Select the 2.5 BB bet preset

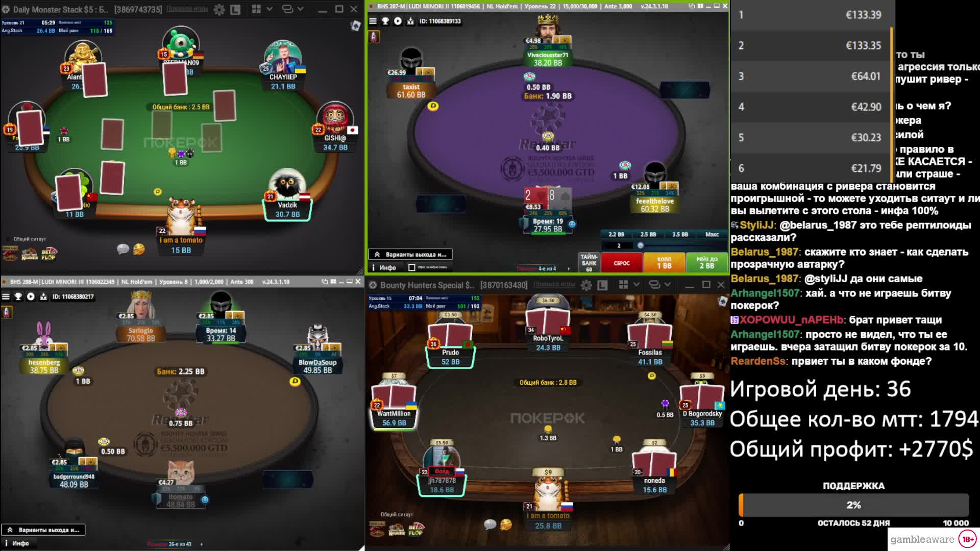pos(648,235)
